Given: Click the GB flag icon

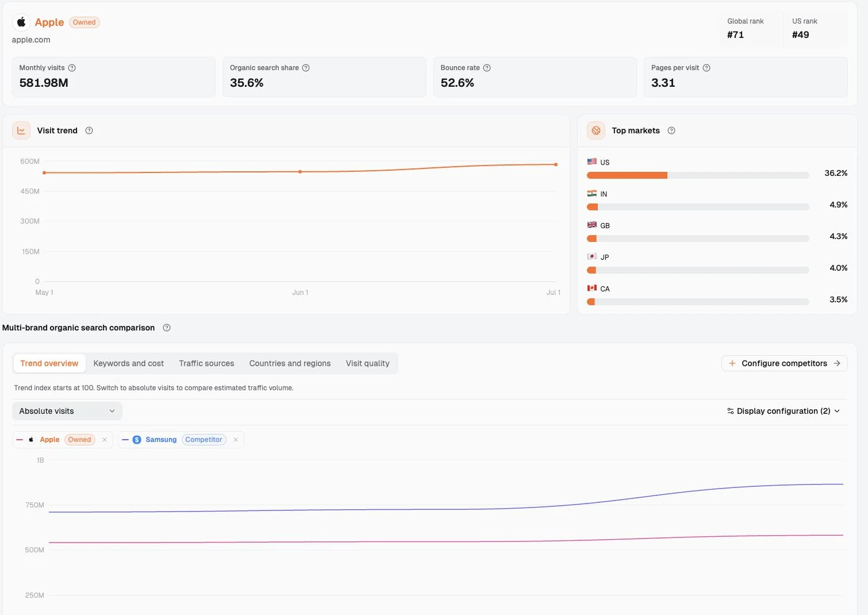Looking at the screenshot, I should (x=592, y=225).
